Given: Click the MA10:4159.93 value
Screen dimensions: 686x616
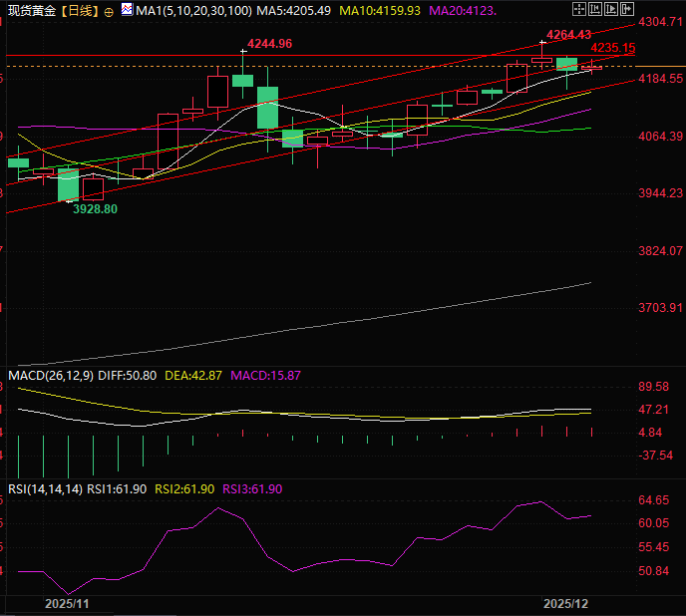Looking at the screenshot, I should pyautogui.click(x=380, y=11).
